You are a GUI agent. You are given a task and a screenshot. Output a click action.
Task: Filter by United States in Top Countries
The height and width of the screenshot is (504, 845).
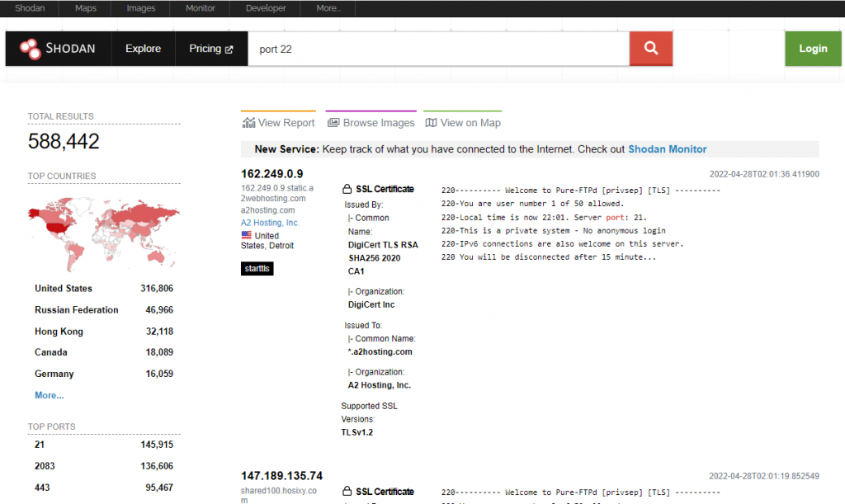point(64,289)
